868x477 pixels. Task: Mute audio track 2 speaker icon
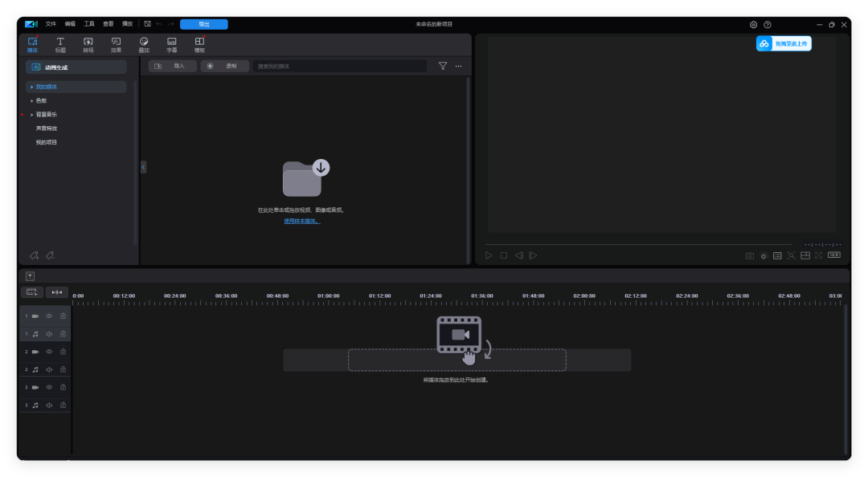(x=49, y=369)
